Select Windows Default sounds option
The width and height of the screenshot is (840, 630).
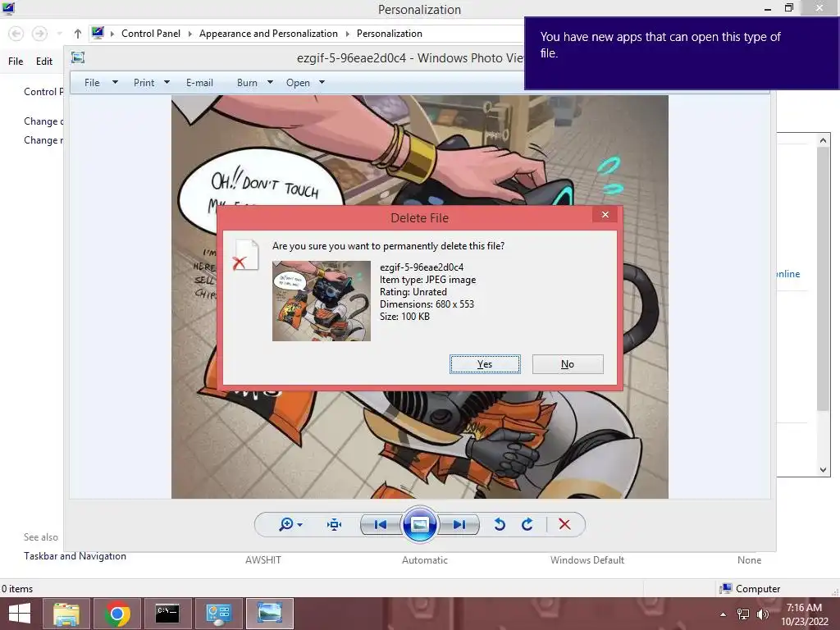pos(587,559)
